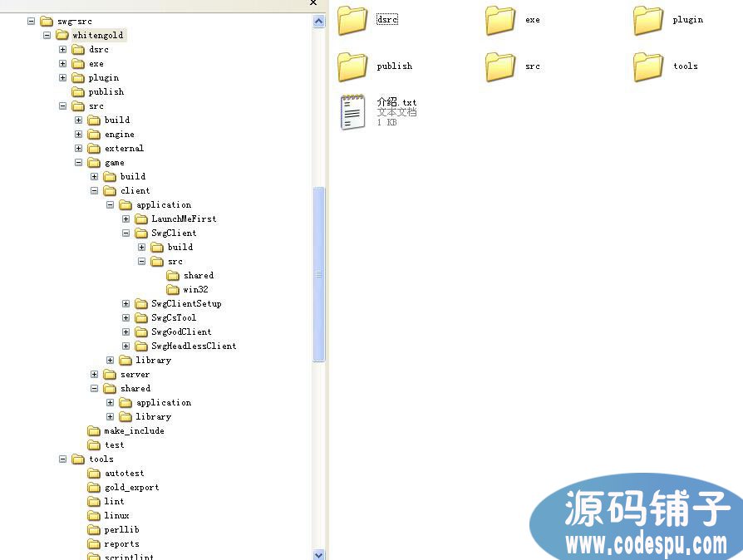743x560 pixels.
Task: Click the plugin folder name in file pane
Action: tap(687, 19)
